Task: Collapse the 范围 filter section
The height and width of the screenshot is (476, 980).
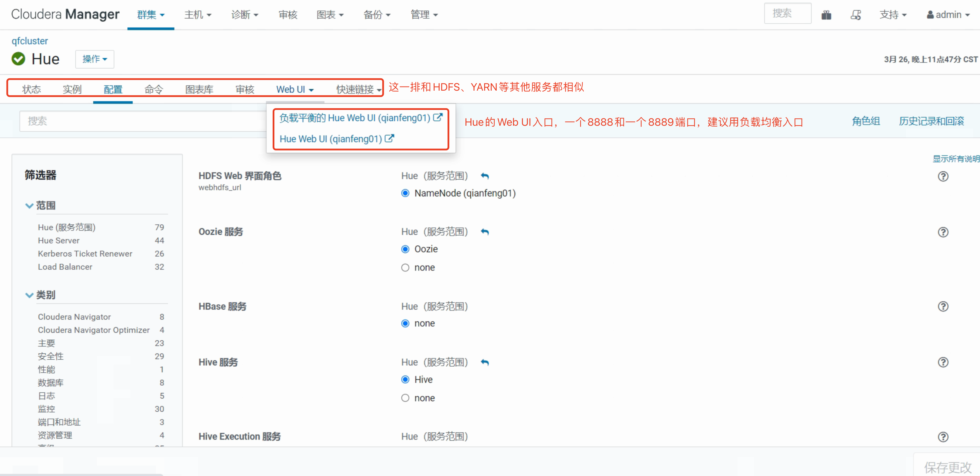Action: (x=29, y=206)
